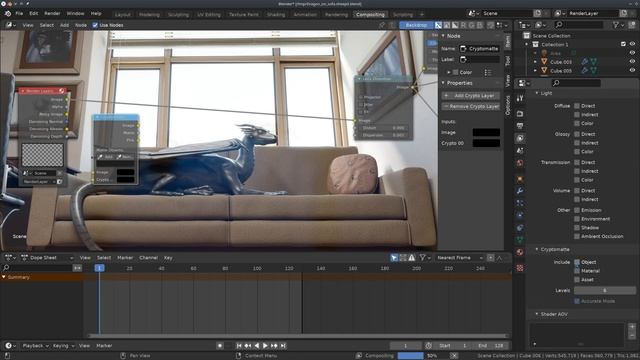Toggle Cryptomatte Material include checkbox
Image resolution: width=640 pixels, height=360 pixels.
coord(577,271)
